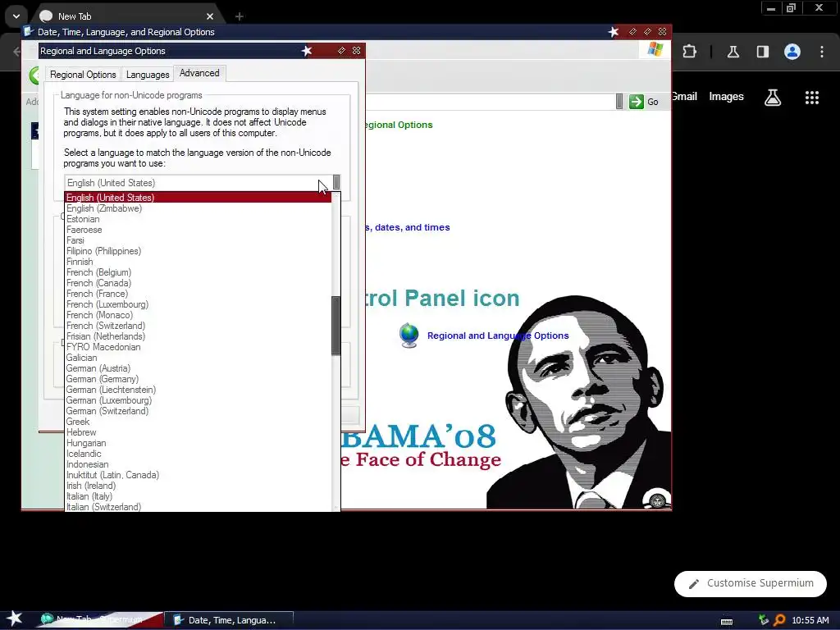Image resolution: width=840 pixels, height=630 pixels.
Task: Open Regional and Language Options globe icon
Action: 409,336
